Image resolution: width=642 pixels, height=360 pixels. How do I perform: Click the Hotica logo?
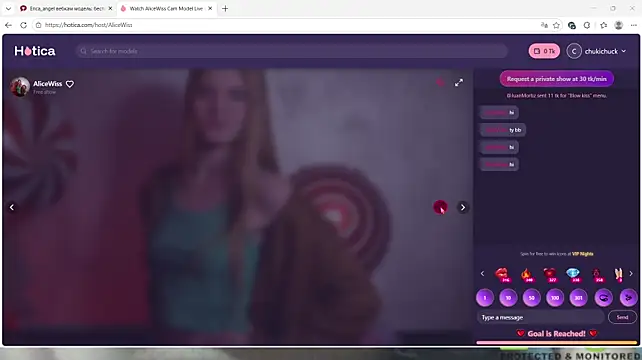35,51
